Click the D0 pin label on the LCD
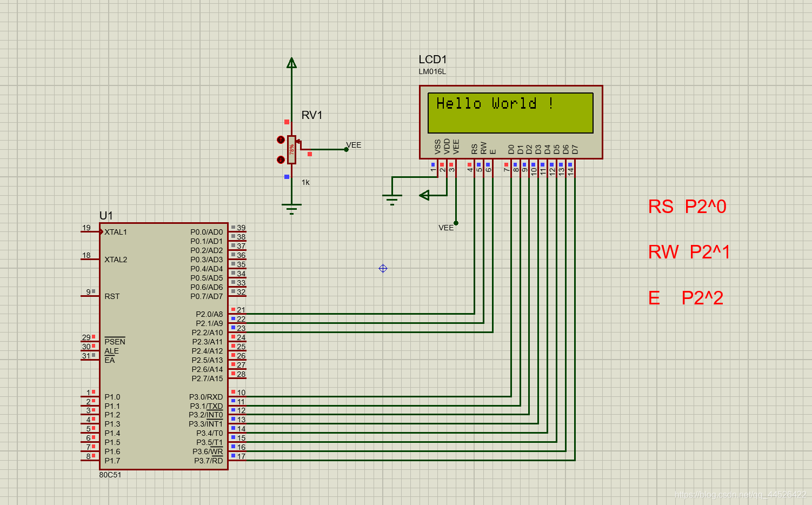 [511, 149]
